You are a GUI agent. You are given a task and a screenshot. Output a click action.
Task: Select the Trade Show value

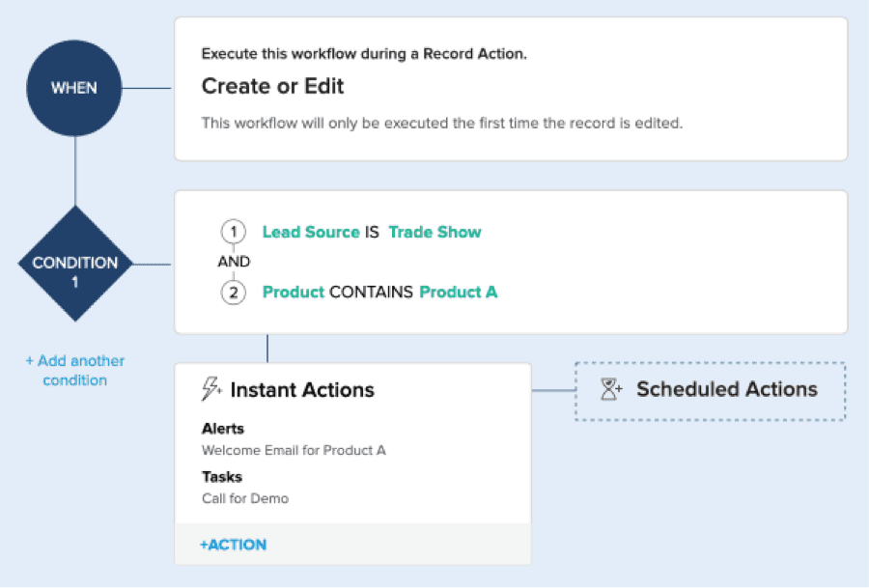click(x=435, y=232)
